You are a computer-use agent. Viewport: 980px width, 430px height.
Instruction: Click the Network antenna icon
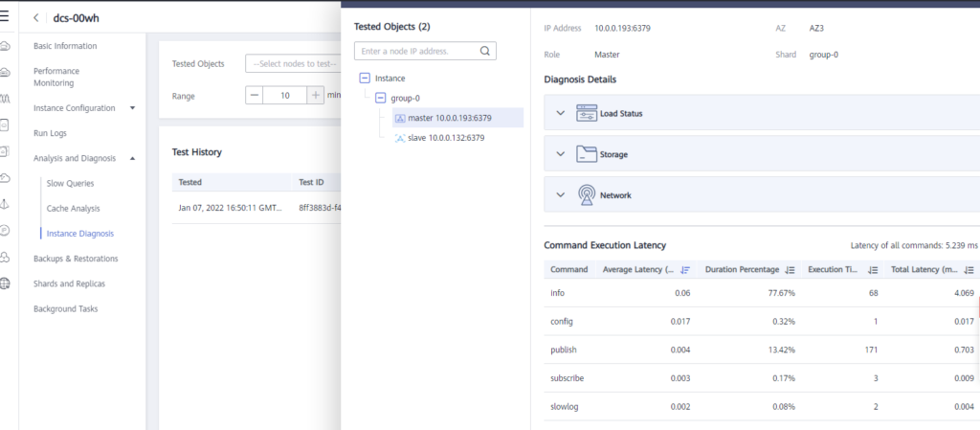click(x=586, y=195)
